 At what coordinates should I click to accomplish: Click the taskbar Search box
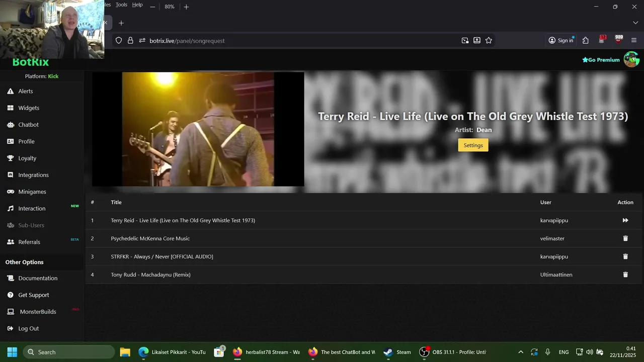[x=69, y=352]
